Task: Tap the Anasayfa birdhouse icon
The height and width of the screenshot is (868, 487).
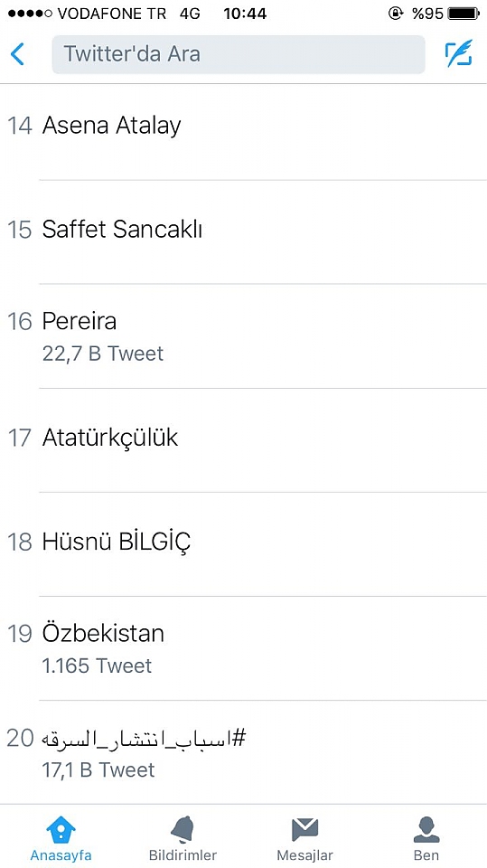Action: pos(61,830)
